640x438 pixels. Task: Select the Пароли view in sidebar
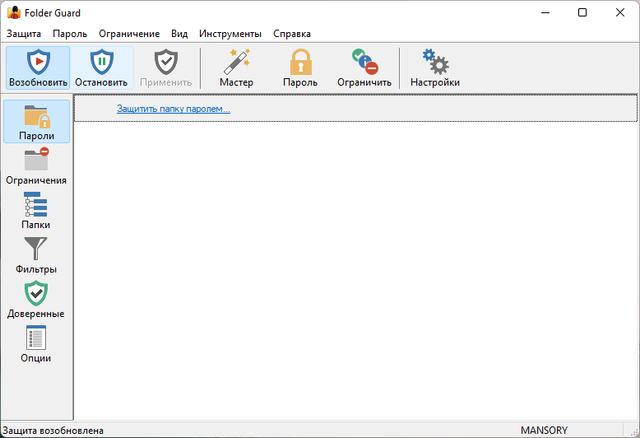tap(36, 121)
